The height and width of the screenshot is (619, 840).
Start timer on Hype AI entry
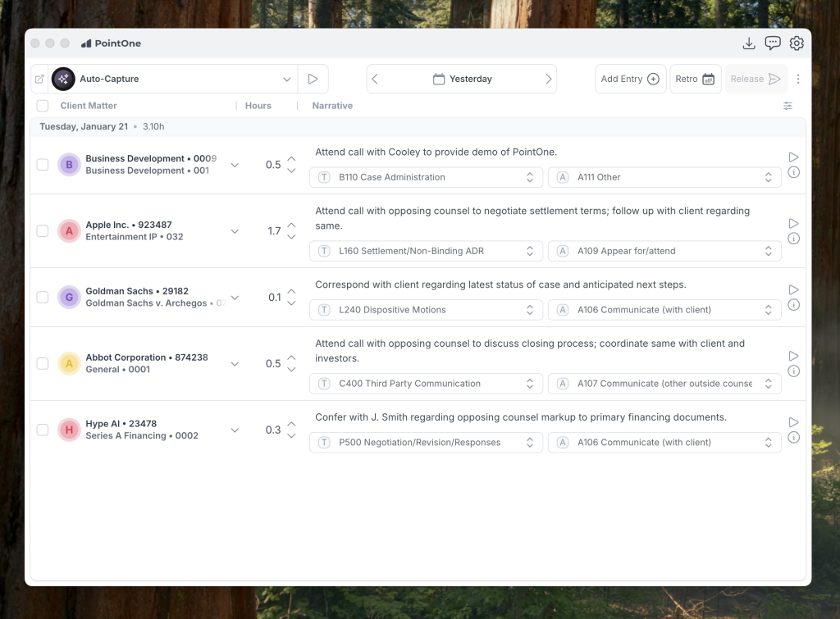[x=793, y=422]
